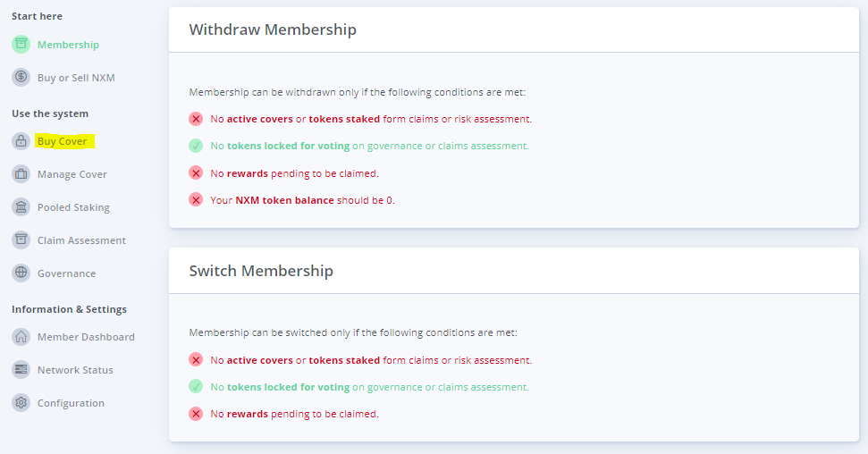Click the Pooled Staking bank icon
The image size is (868, 454).
[x=21, y=207]
